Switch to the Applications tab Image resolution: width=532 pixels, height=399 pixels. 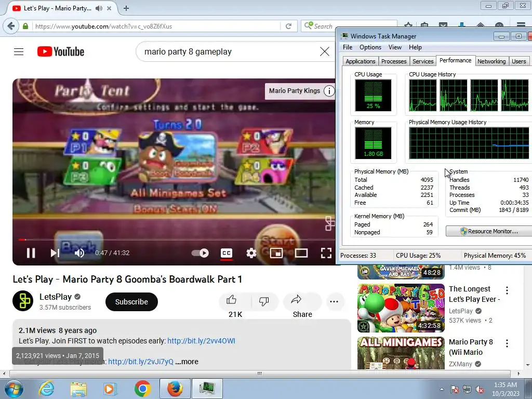361,61
